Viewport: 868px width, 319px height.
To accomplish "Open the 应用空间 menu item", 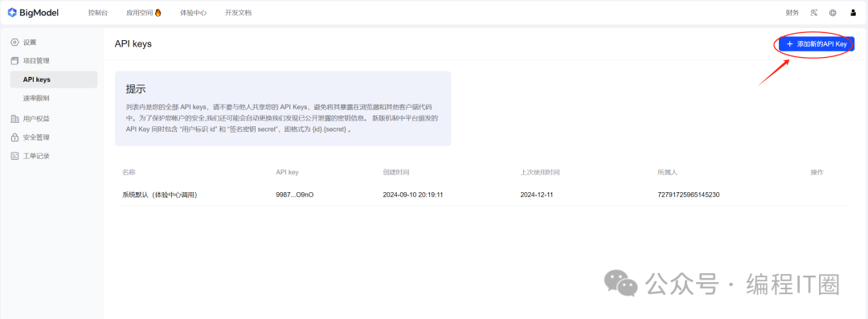I will tap(140, 13).
